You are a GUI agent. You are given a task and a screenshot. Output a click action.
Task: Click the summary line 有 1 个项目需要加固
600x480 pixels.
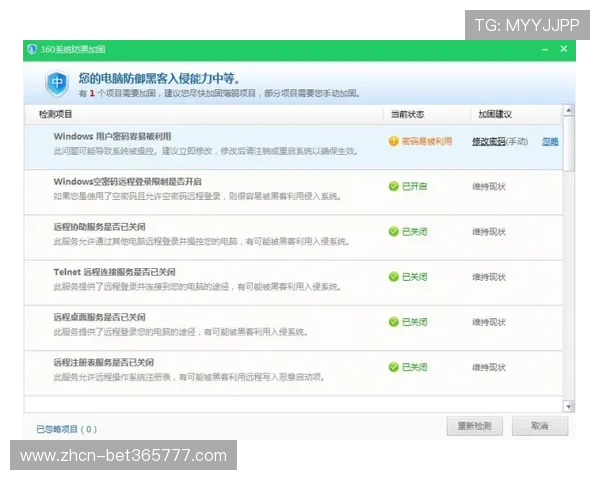click(x=220, y=93)
